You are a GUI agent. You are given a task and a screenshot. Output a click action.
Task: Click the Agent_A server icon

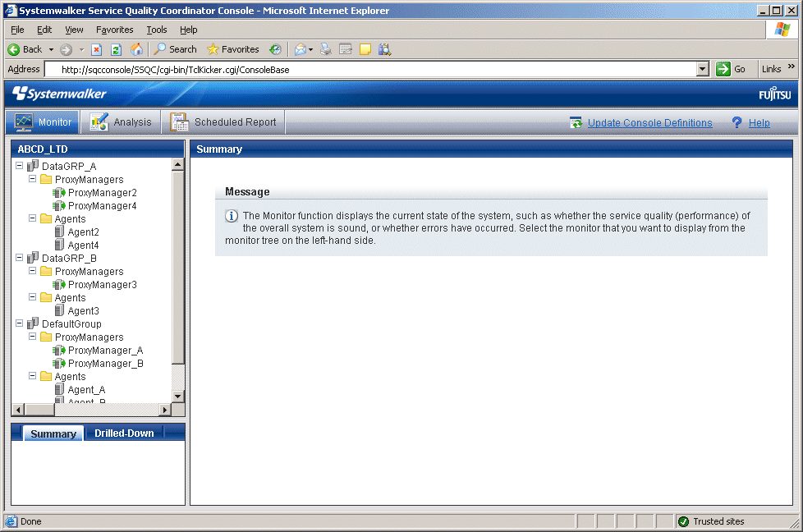(59, 390)
